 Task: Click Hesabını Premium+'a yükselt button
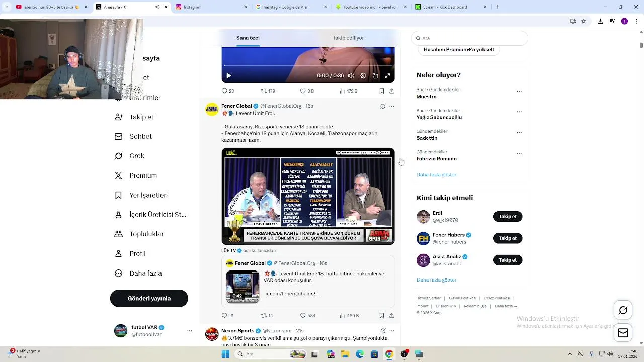click(x=459, y=50)
